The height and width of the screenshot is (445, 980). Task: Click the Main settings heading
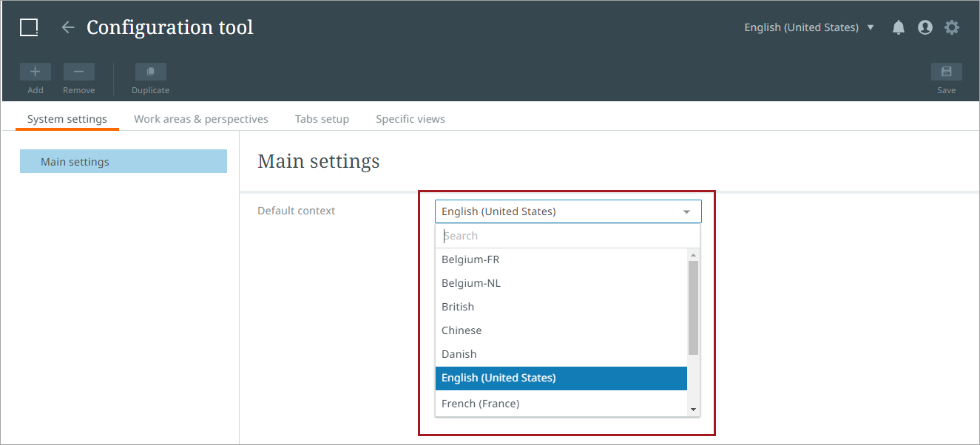click(319, 161)
